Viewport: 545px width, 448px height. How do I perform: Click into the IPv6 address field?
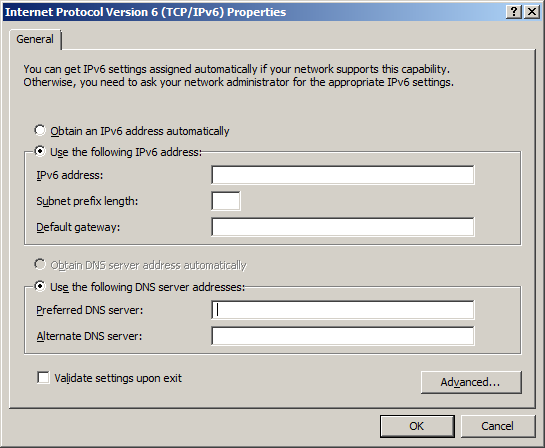342,175
